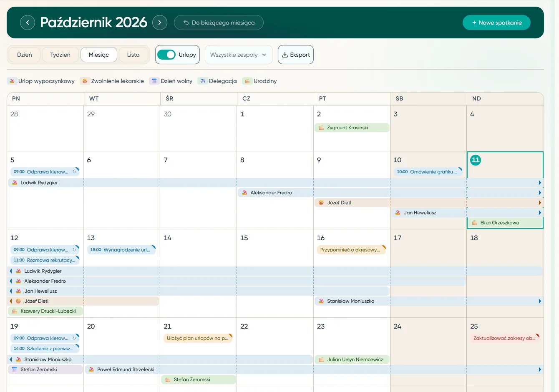Go to next month arrow
Viewport: 559px width, 392px height.
[160, 23]
